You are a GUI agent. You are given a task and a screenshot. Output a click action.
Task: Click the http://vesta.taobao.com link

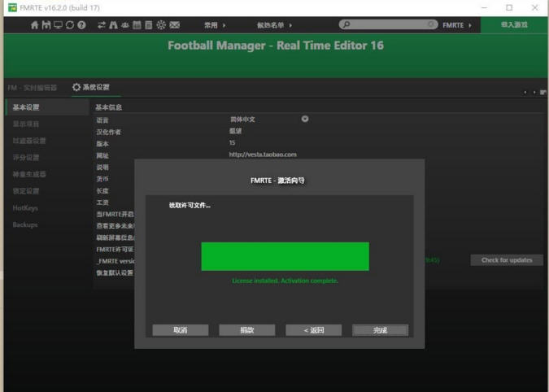pos(263,155)
